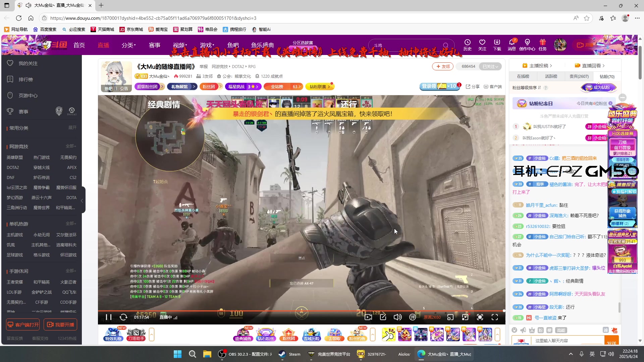644x362 pixels.
Task: Open the 赛事 navigation item
Action: click(155, 45)
